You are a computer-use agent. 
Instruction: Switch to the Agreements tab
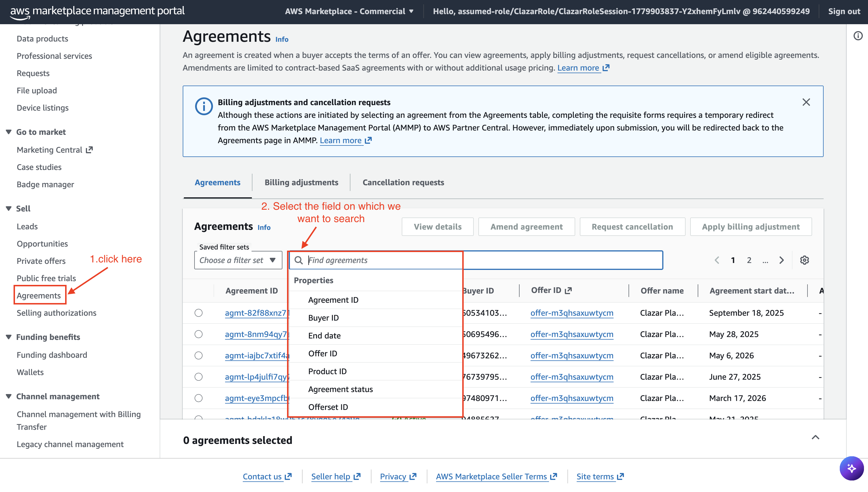[x=217, y=182]
